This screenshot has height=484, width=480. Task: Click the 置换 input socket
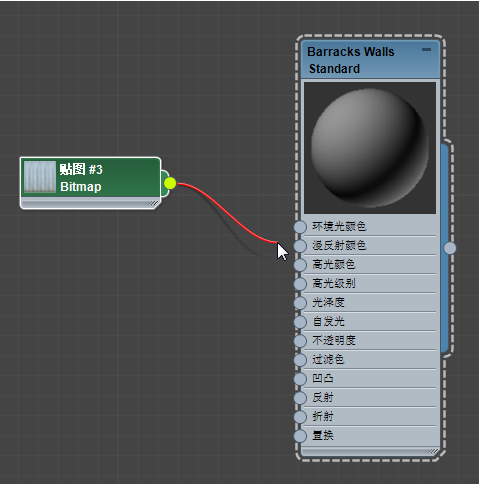(300, 436)
